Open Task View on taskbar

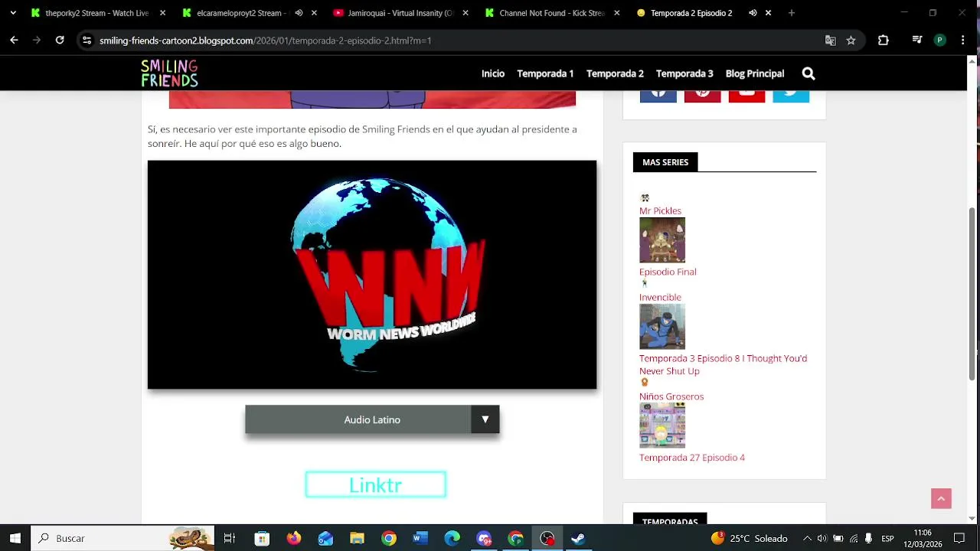coord(229,538)
